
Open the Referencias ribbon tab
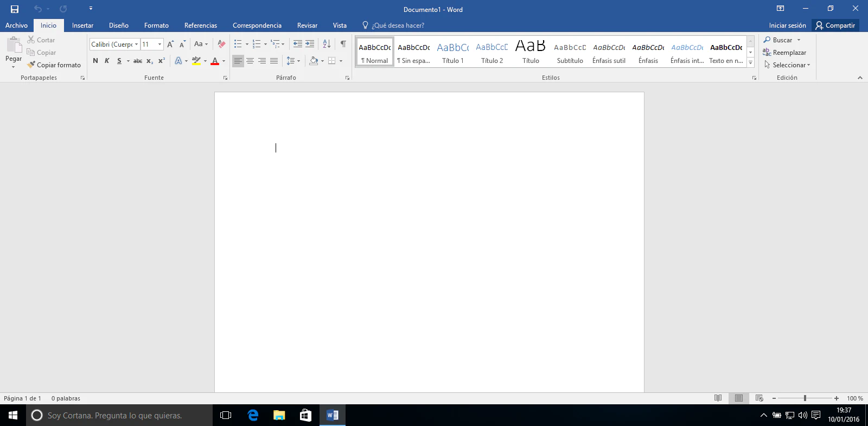click(x=200, y=26)
